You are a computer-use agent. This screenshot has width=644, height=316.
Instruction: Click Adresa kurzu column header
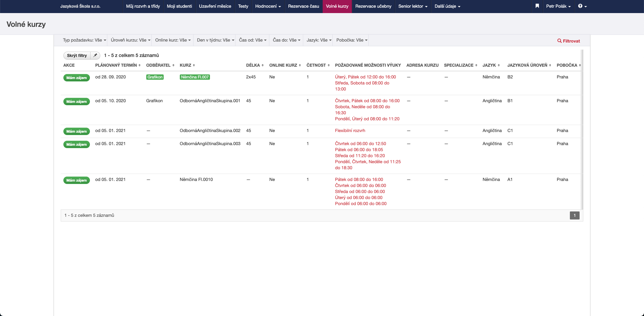423,65
